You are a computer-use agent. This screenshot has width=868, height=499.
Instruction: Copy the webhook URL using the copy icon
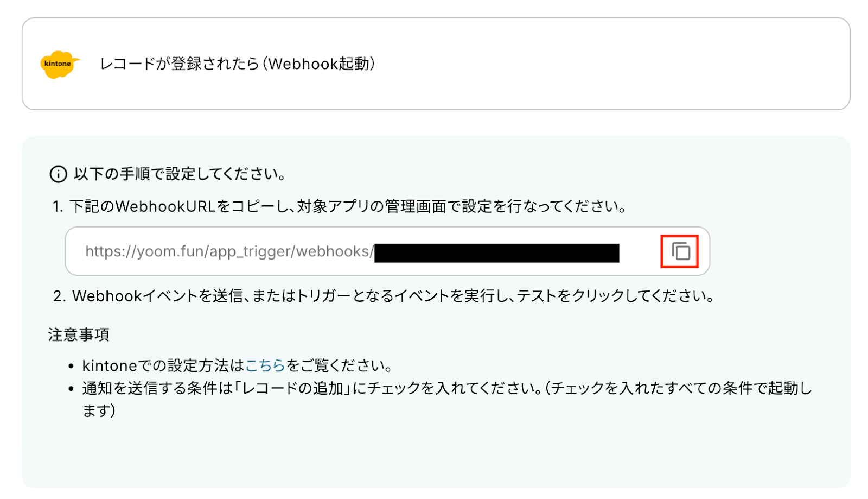680,251
